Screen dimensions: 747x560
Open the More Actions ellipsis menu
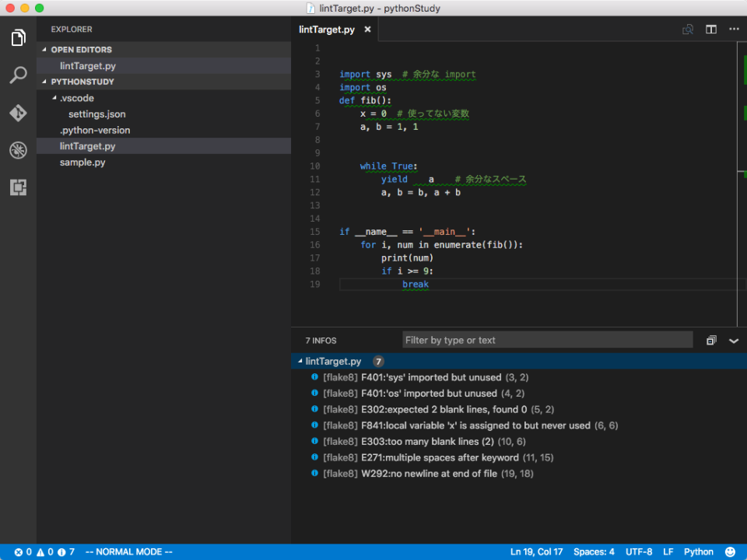[733, 29]
